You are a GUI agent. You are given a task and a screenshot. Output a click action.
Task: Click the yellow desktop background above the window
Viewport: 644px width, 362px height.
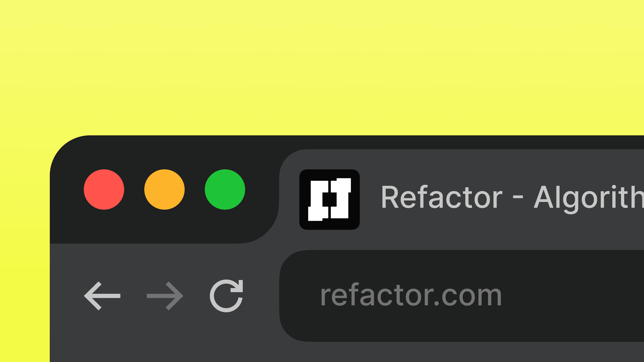(x=322, y=68)
